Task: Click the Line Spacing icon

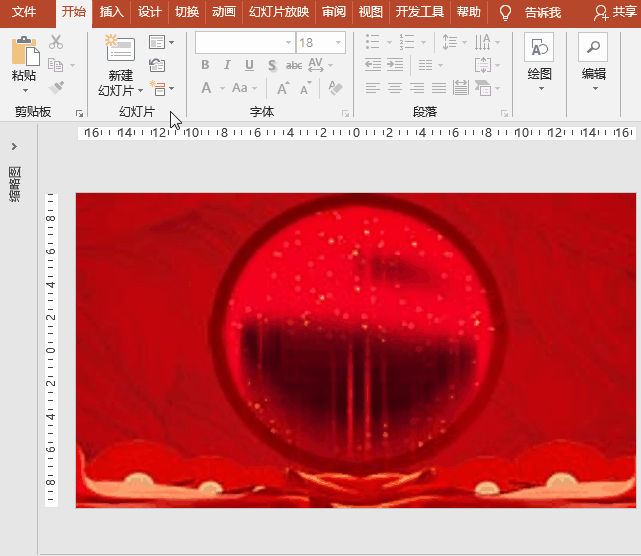Action: (x=450, y=42)
